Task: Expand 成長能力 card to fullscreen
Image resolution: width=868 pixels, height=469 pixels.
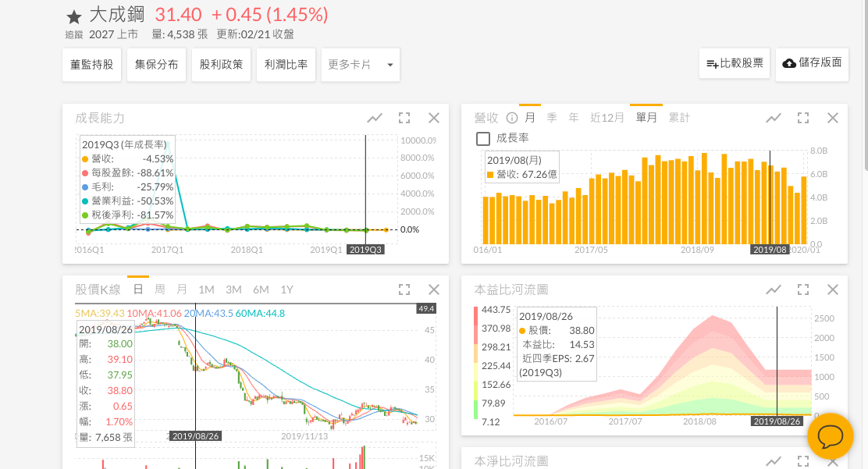Action: (404, 118)
